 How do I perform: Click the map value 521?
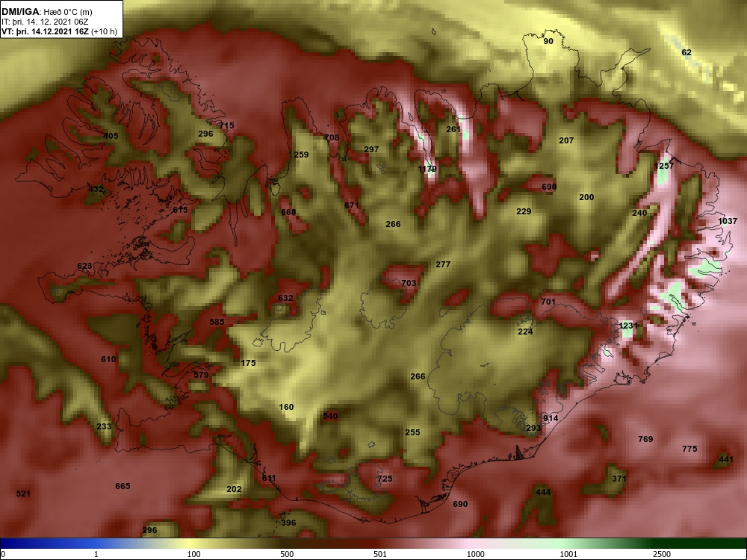coord(23,494)
